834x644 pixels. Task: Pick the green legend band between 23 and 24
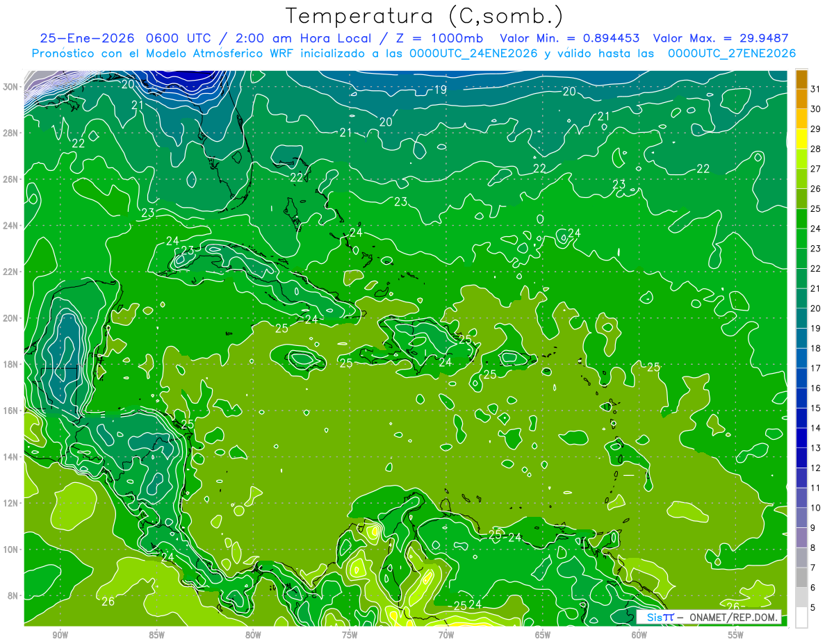801,238
